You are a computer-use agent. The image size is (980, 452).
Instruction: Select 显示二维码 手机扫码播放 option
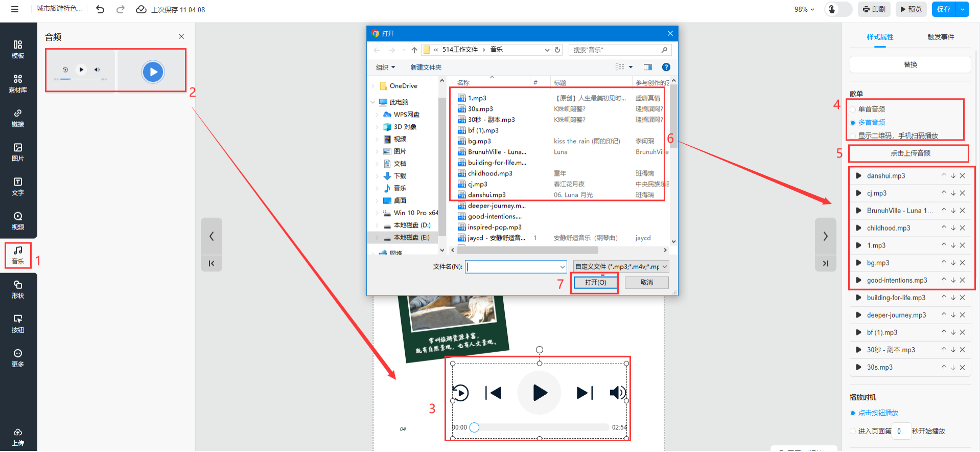(853, 136)
